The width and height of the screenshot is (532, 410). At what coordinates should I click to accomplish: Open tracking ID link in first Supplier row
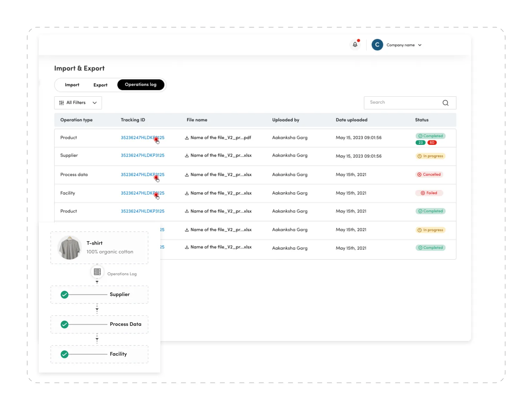click(142, 155)
